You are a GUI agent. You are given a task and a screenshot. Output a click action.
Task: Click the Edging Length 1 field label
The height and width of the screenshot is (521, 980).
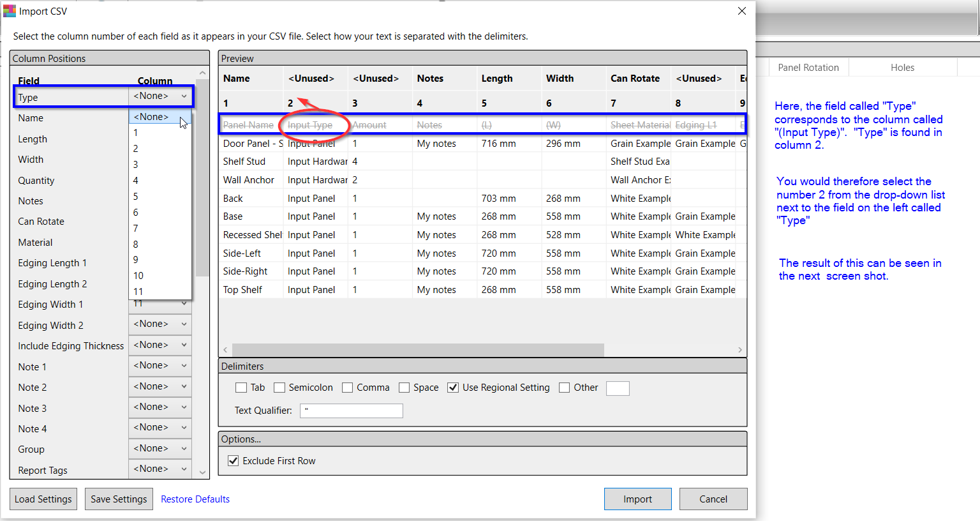52,263
